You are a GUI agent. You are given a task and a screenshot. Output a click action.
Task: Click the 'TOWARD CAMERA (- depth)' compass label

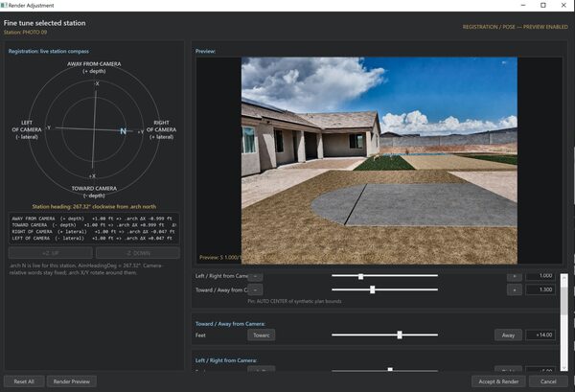[94, 192]
